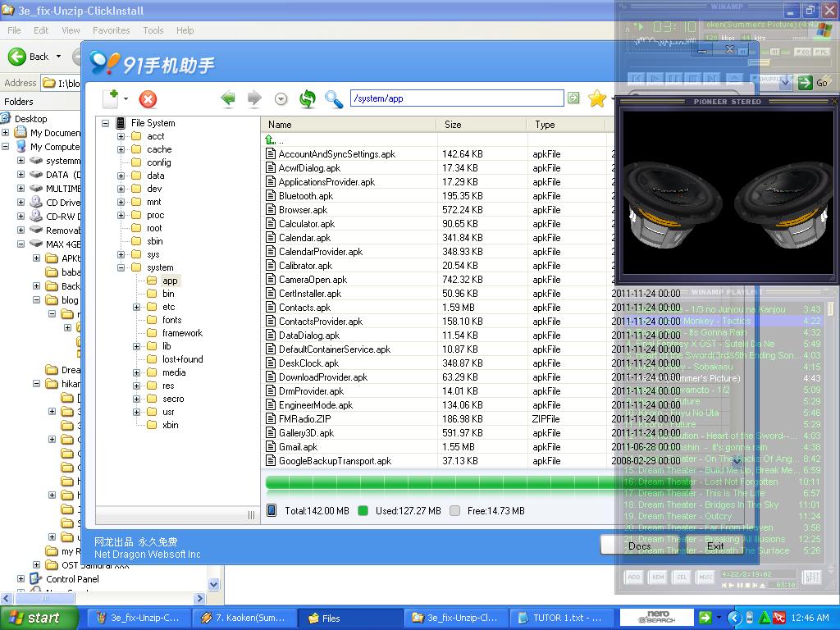
Task: Refresh the file list with the green refresh icon
Action: (308, 99)
